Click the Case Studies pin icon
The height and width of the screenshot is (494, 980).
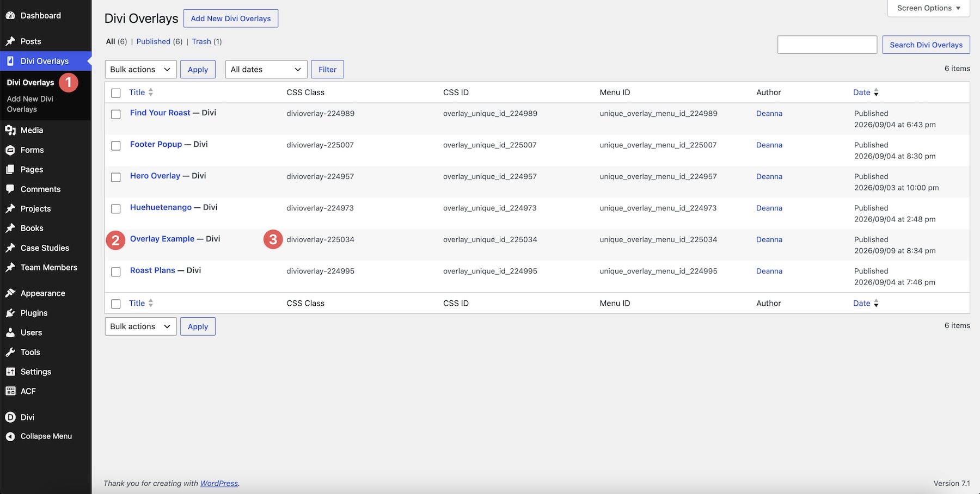pos(10,248)
